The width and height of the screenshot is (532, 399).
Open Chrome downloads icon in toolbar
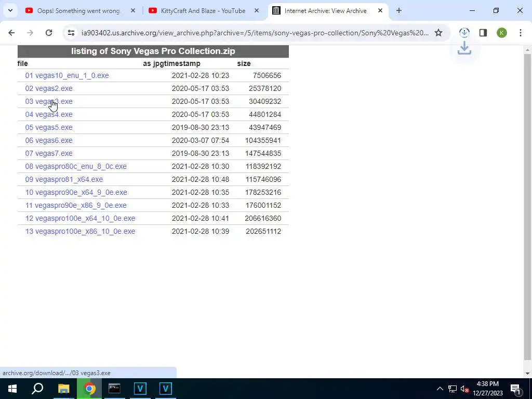tap(464, 33)
